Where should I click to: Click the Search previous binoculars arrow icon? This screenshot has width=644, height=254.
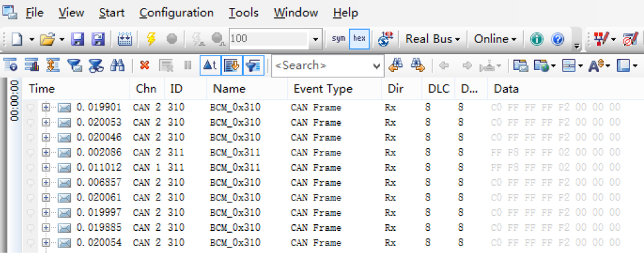(395, 65)
